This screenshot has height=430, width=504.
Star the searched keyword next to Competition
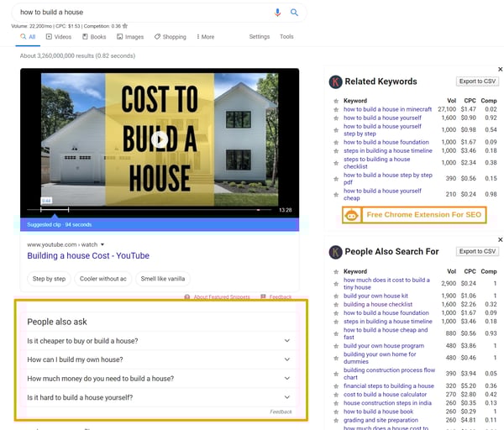pos(125,26)
